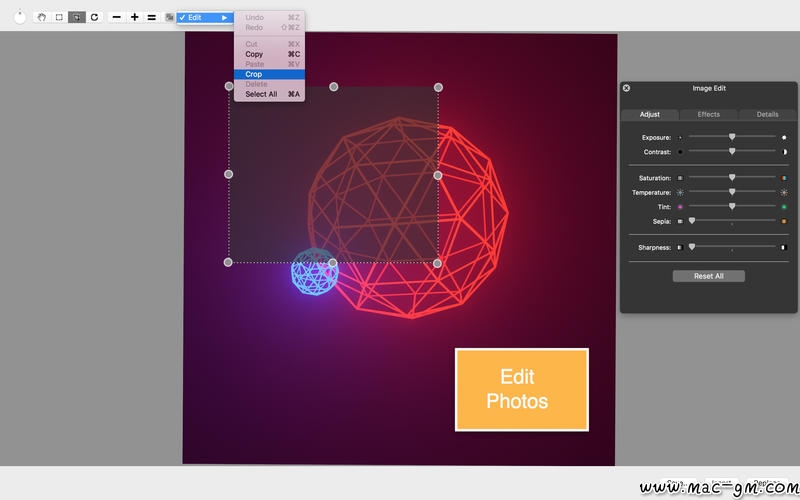Switch to the Adjust tab
Viewport: 800px width, 500px height.
649,114
